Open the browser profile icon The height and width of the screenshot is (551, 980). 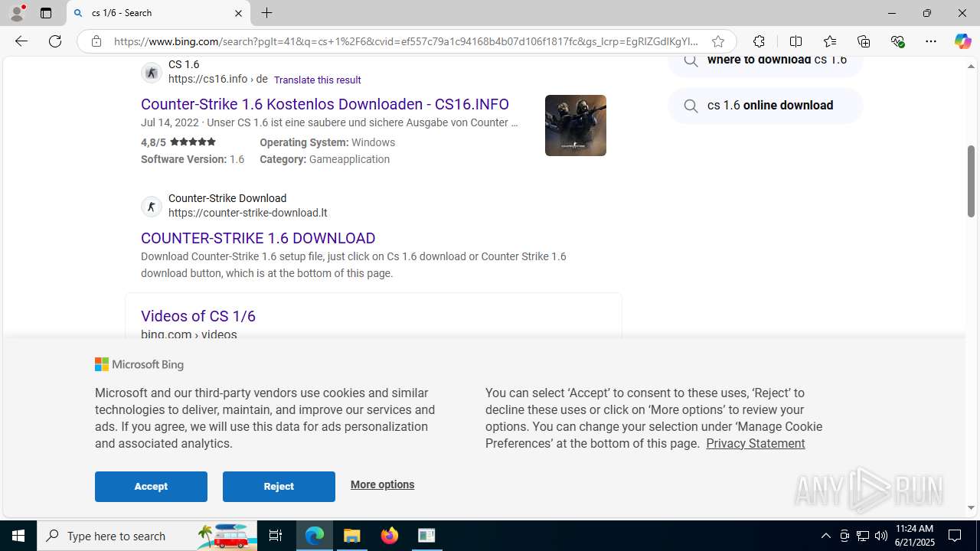click(17, 13)
